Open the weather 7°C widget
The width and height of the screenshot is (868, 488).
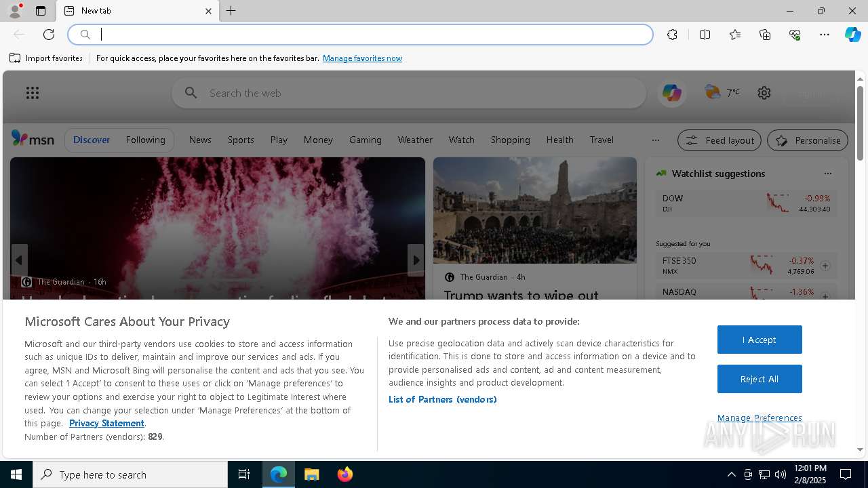pos(722,92)
